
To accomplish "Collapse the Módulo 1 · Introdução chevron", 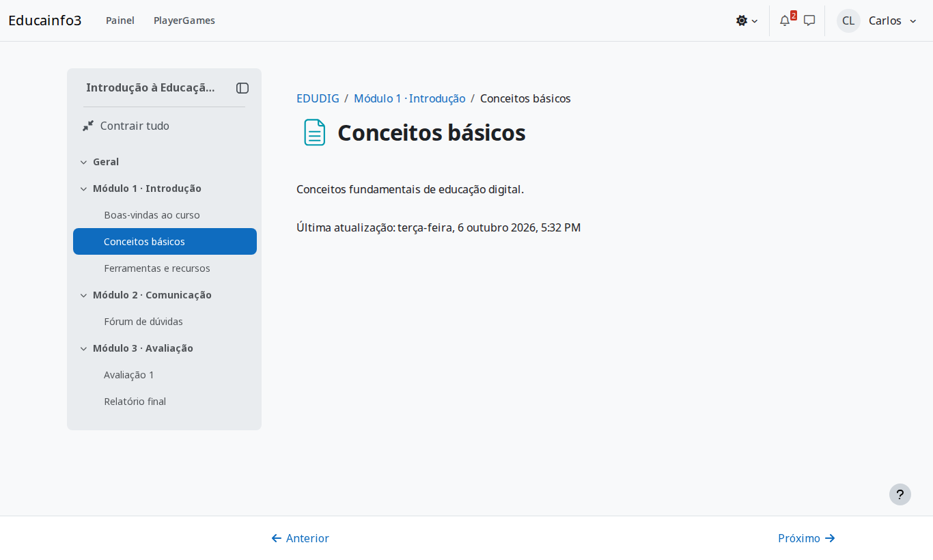I will pos(83,189).
